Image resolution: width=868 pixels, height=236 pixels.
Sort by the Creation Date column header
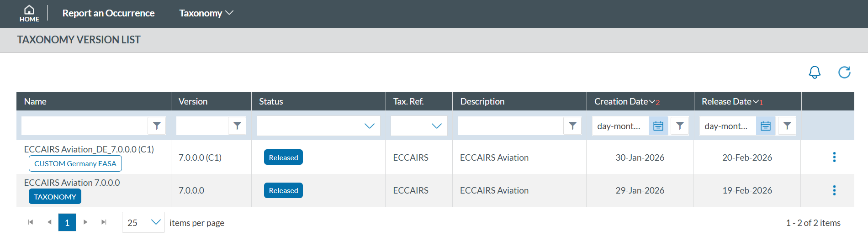[x=621, y=101]
